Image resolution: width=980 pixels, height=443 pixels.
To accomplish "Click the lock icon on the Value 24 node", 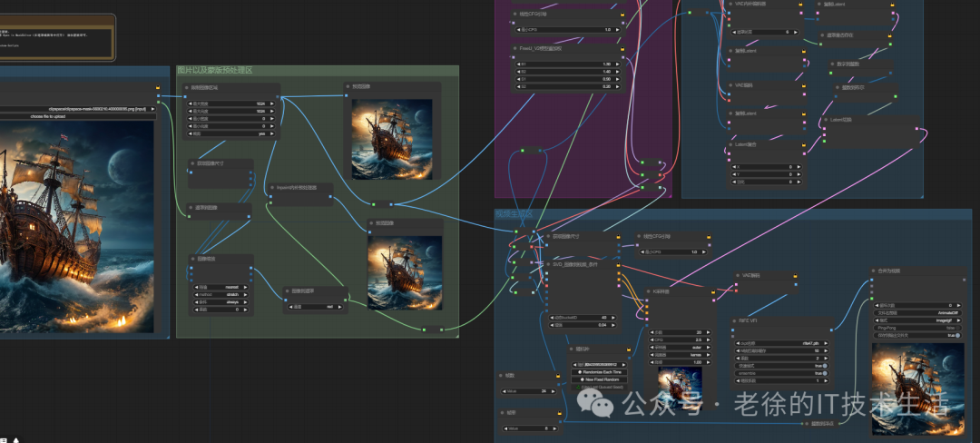I will tap(559, 376).
